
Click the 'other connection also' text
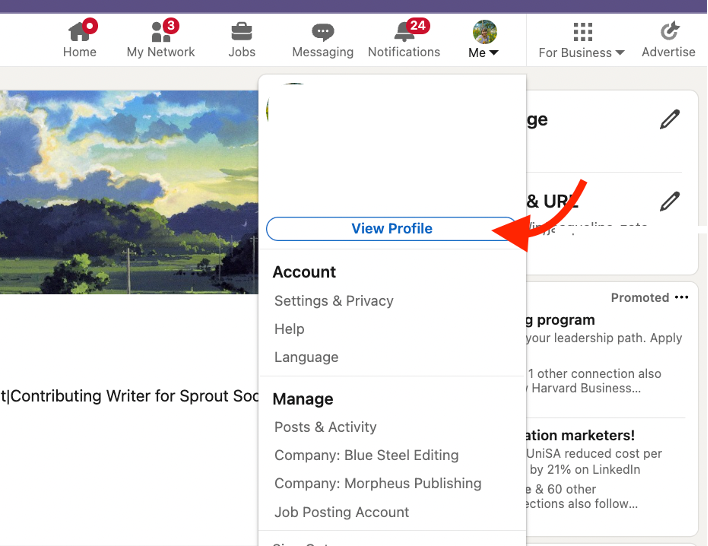594,373
